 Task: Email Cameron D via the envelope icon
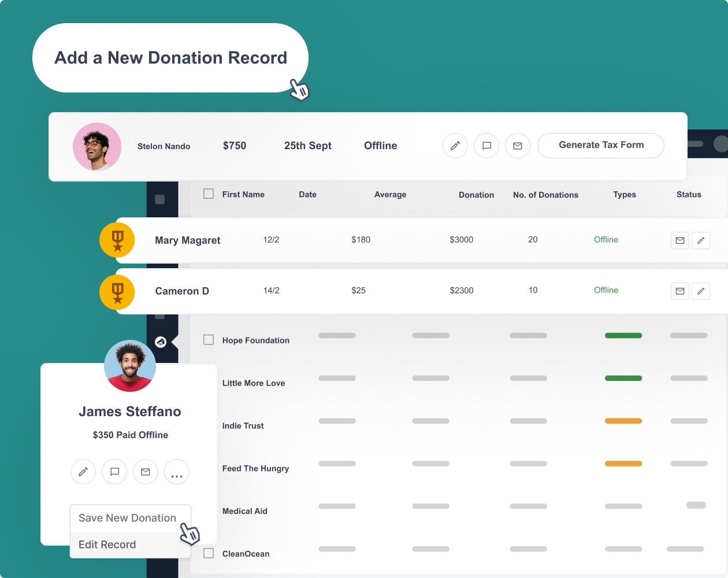(680, 291)
